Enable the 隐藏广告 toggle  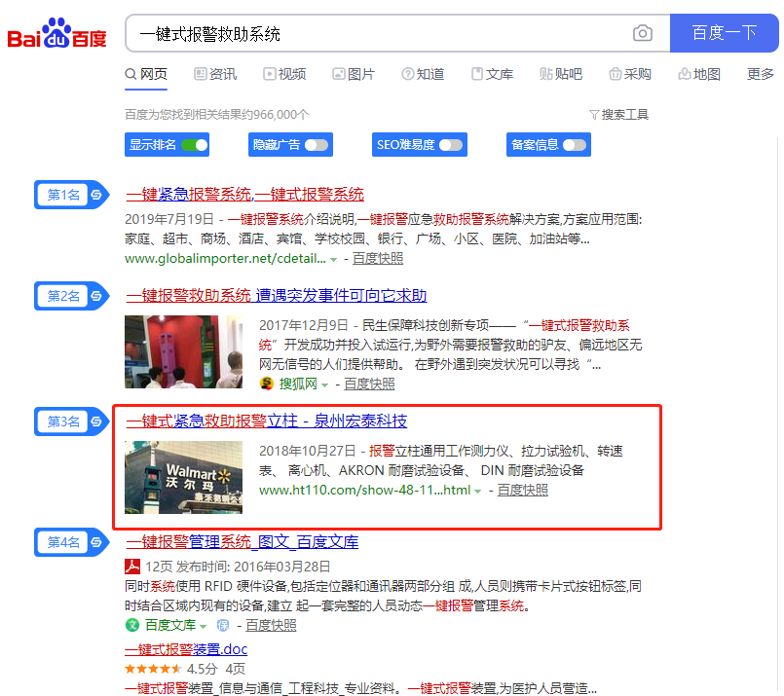click(317, 145)
